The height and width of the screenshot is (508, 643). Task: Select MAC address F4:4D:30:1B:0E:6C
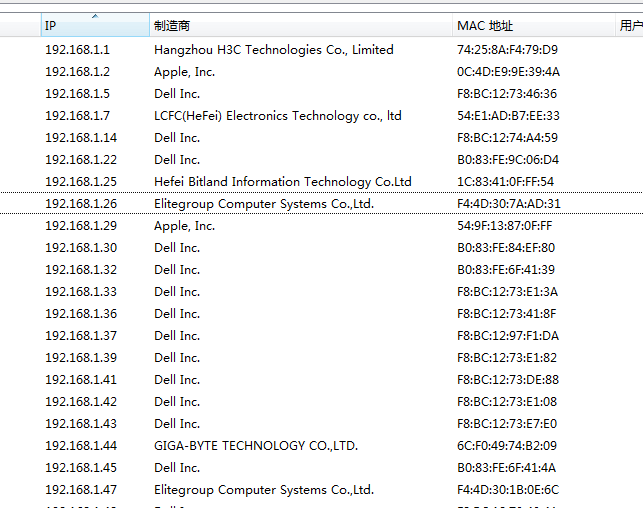[508, 490]
